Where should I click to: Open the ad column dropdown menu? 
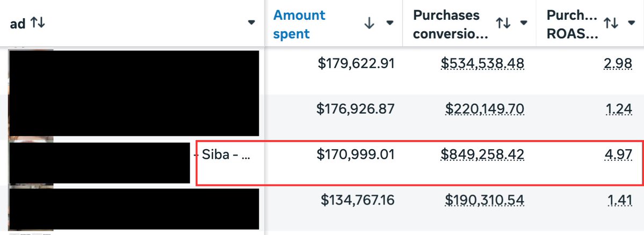click(251, 23)
